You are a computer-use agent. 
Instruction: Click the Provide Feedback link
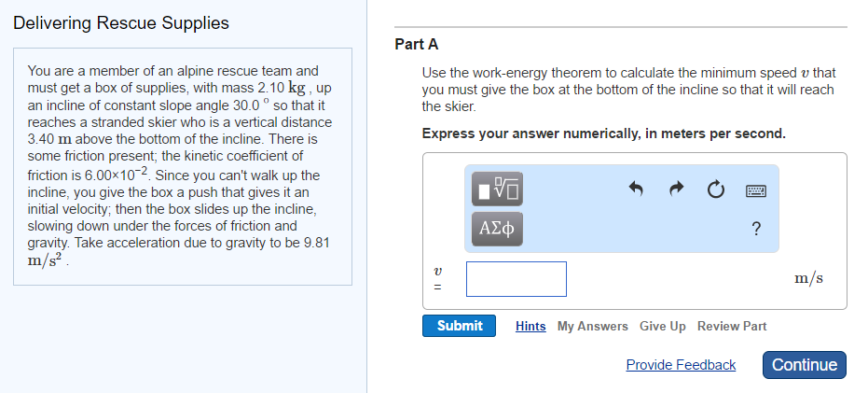(x=681, y=365)
